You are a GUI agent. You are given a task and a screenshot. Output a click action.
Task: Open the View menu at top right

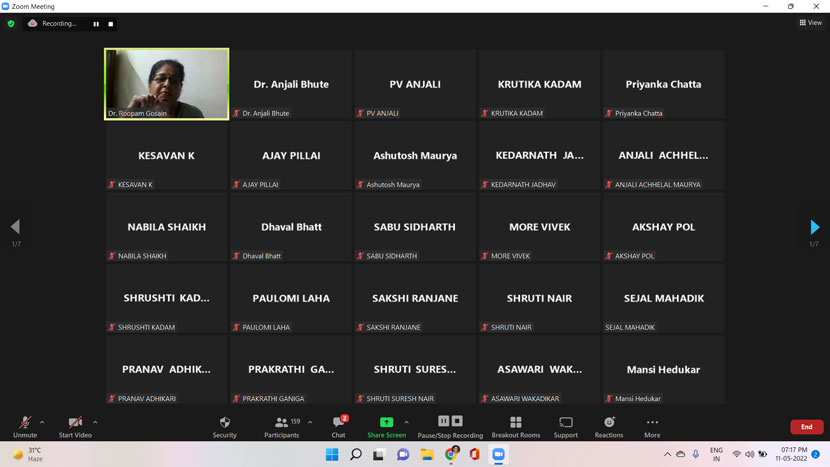click(810, 23)
